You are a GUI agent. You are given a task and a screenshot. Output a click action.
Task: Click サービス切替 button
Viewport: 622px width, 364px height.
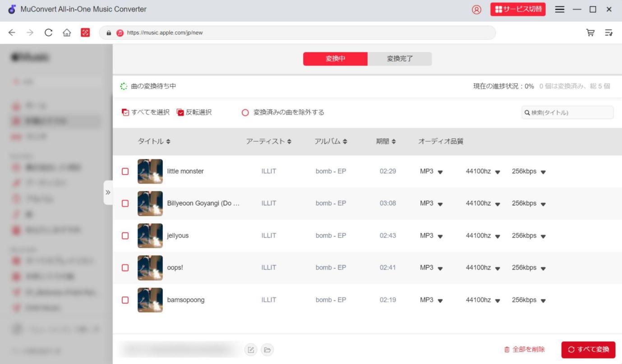tap(518, 9)
